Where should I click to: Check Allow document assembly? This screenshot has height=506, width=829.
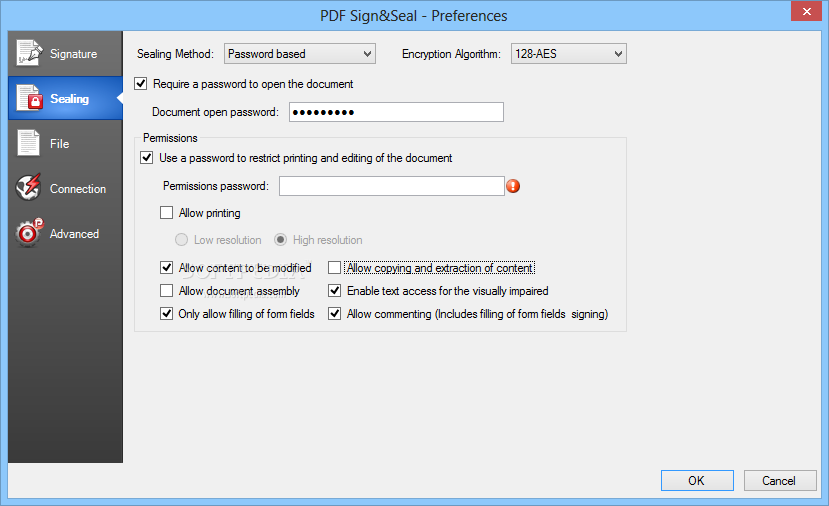(x=167, y=290)
